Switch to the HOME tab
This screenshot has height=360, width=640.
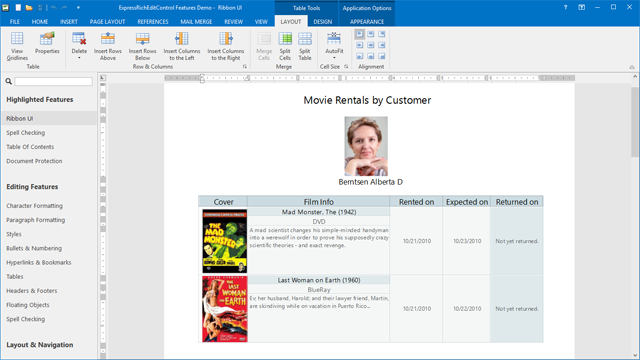[x=40, y=22]
